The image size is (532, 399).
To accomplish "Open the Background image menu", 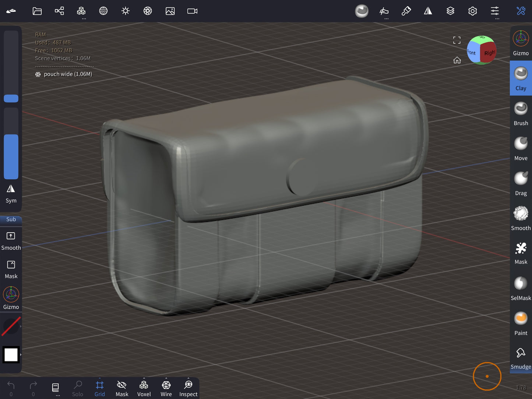I will pos(170,11).
